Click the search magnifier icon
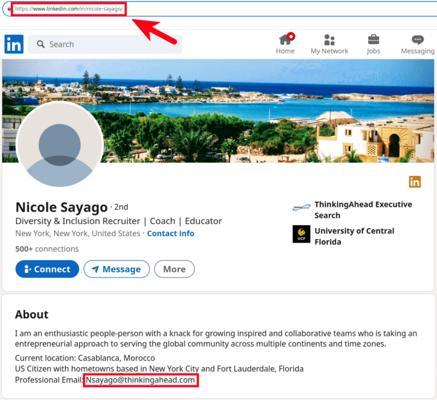This screenshot has width=437, height=400. point(41,44)
